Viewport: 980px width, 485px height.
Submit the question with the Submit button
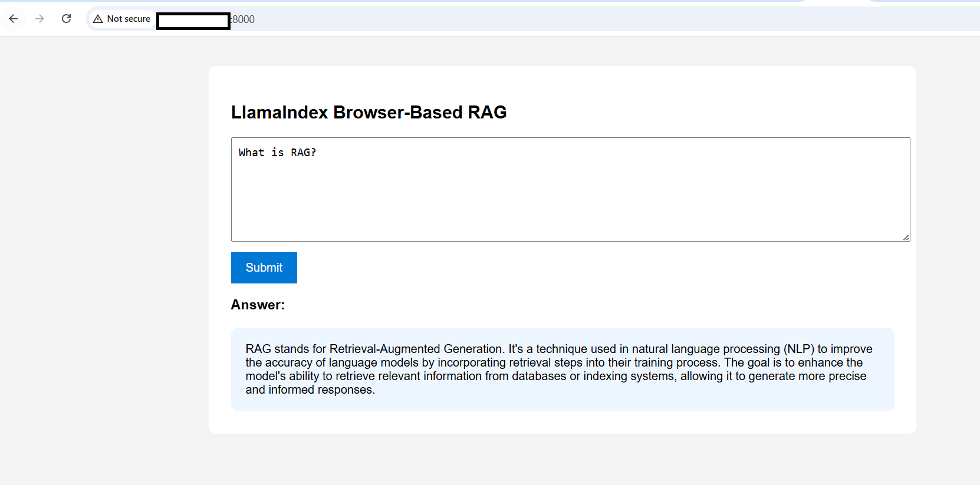(x=264, y=268)
